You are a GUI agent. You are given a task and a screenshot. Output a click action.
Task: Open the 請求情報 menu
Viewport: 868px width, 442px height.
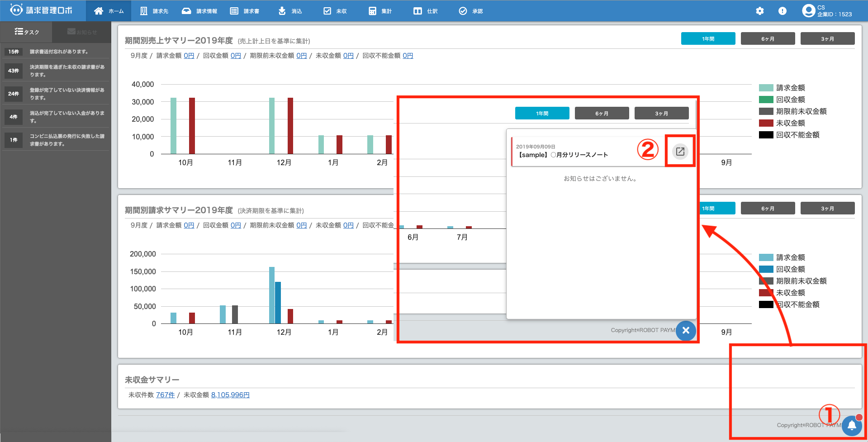click(199, 11)
